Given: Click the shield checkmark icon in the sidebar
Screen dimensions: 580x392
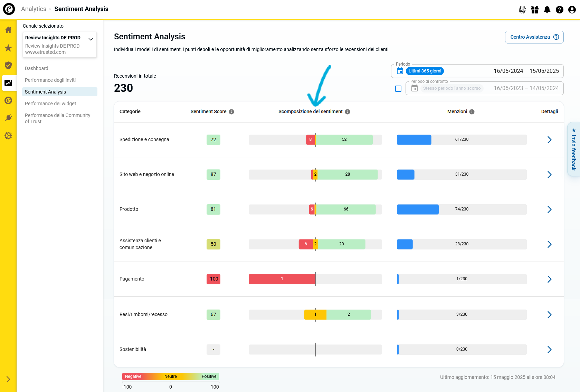Looking at the screenshot, I should pos(8,66).
